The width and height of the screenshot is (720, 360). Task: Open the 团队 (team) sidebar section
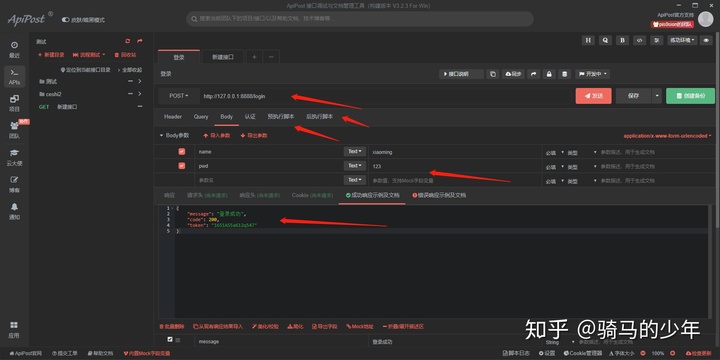click(x=14, y=130)
